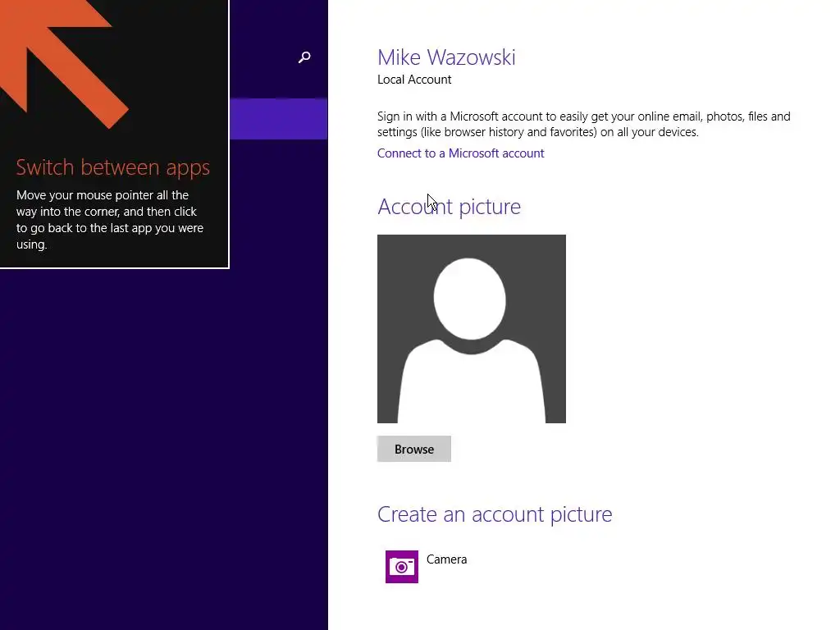The width and height of the screenshot is (840, 630).
Task: Click the Mike Wazowski account name
Action: coord(446,57)
